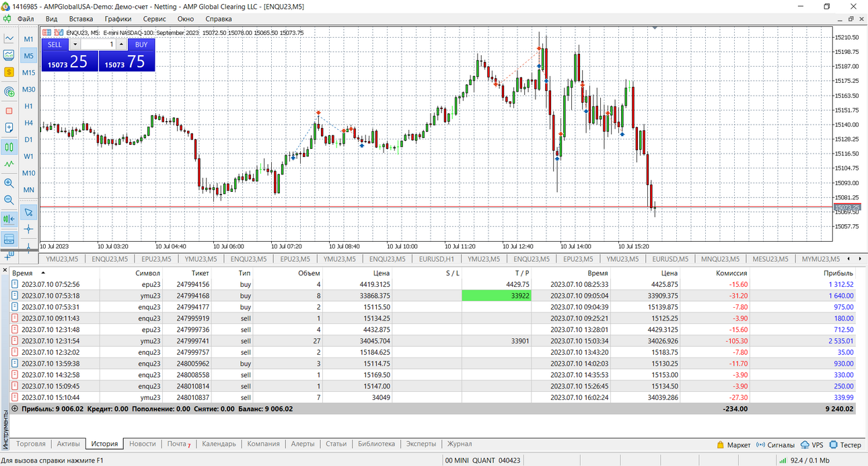
Task: Expand summary row plus icon near Прибыль
Action: [x=15, y=408]
